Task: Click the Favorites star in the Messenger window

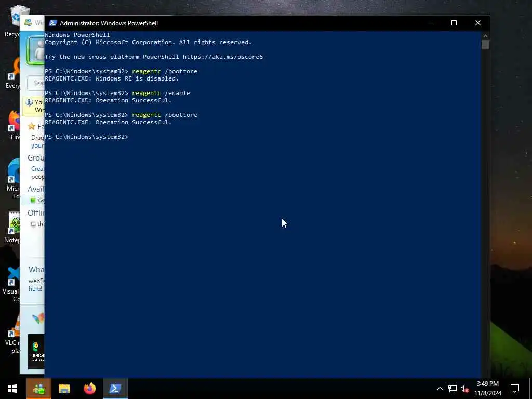Action: (x=32, y=126)
